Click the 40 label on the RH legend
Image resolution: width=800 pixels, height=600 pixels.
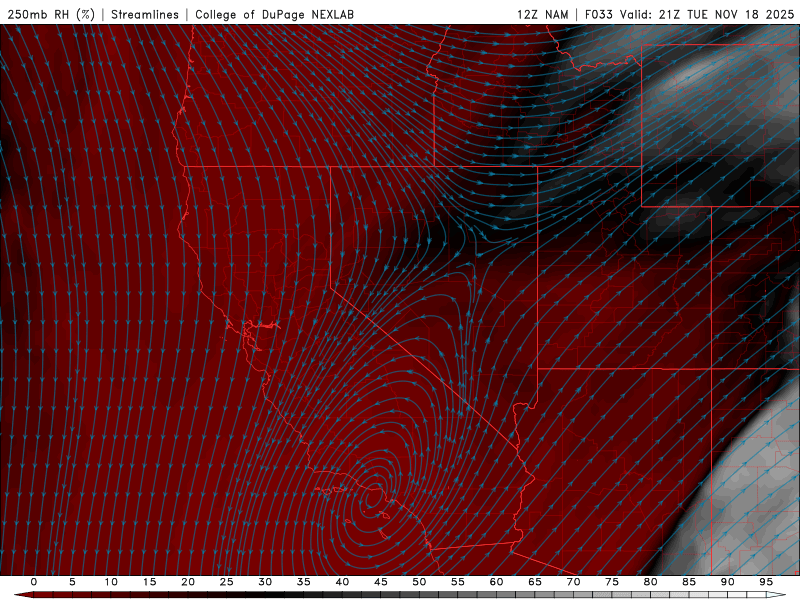[342, 582]
